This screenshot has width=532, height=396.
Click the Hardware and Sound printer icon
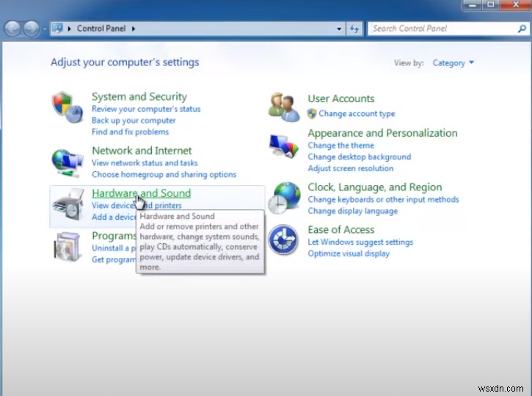(x=70, y=206)
